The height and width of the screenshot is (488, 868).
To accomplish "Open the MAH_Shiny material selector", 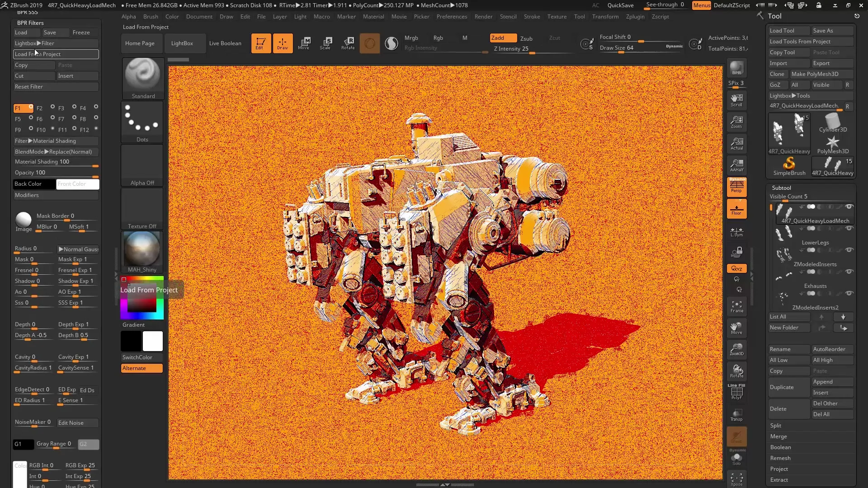I will coord(142,252).
